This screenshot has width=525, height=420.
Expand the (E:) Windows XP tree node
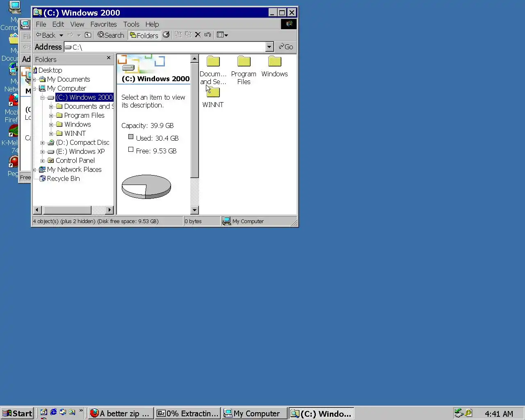click(42, 152)
